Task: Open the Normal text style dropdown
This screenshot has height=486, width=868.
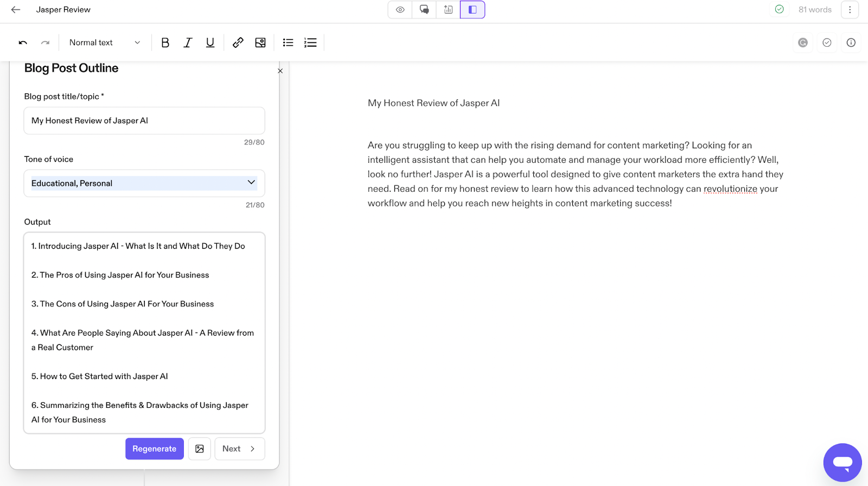Action: [x=105, y=42]
